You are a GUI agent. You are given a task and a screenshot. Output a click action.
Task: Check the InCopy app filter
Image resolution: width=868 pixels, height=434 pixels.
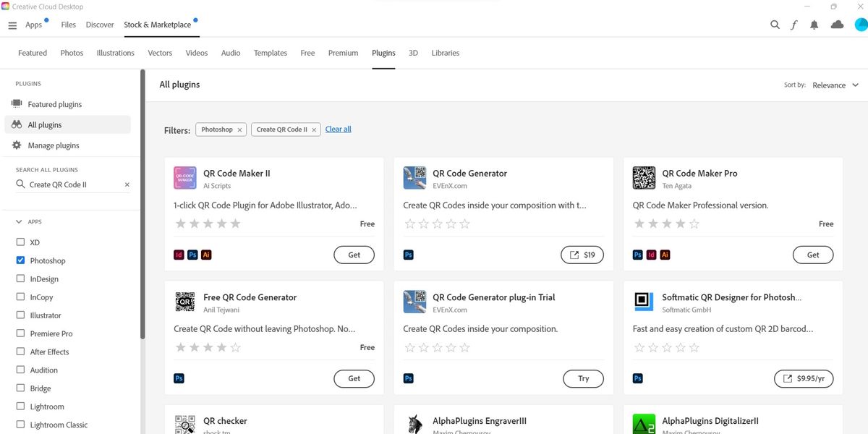(x=20, y=297)
